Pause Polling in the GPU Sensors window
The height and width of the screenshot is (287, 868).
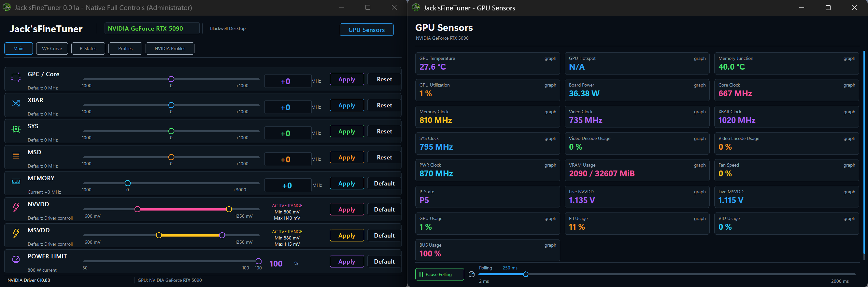pyautogui.click(x=439, y=274)
